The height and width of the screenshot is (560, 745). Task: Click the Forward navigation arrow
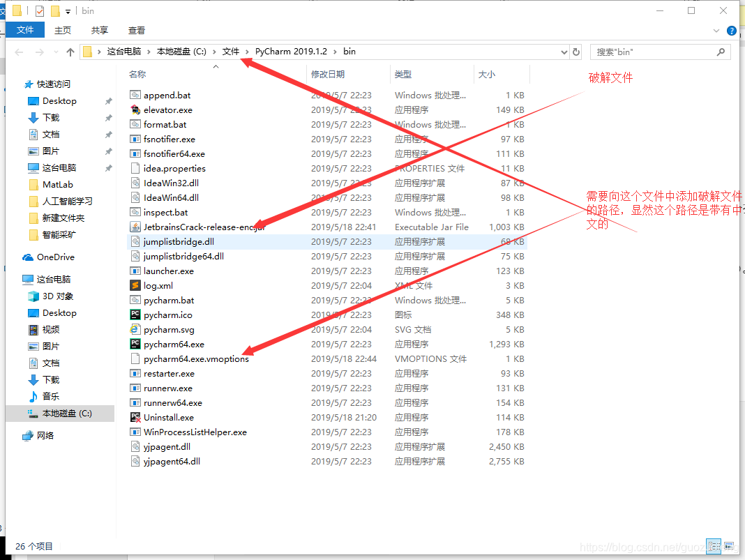click(40, 52)
